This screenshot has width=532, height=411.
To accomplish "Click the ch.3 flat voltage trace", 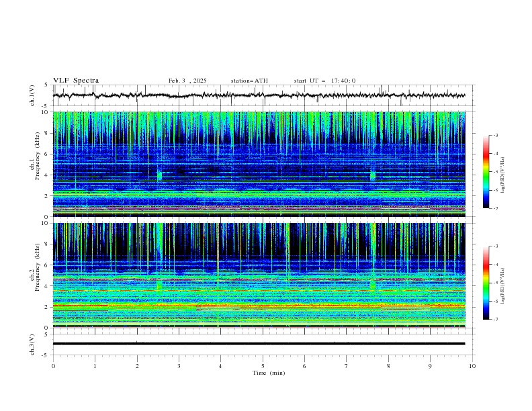I will click(x=259, y=344).
